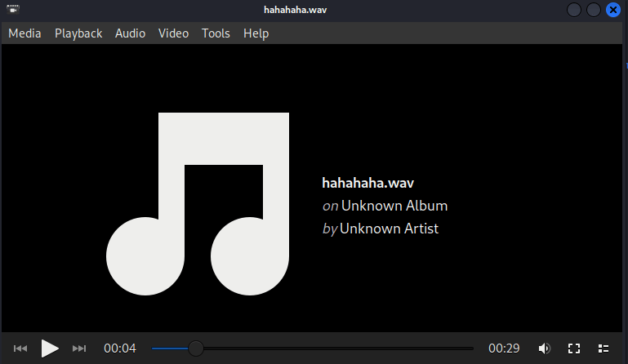Skip to the previous track
This screenshot has height=364, width=628.
click(x=20, y=348)
